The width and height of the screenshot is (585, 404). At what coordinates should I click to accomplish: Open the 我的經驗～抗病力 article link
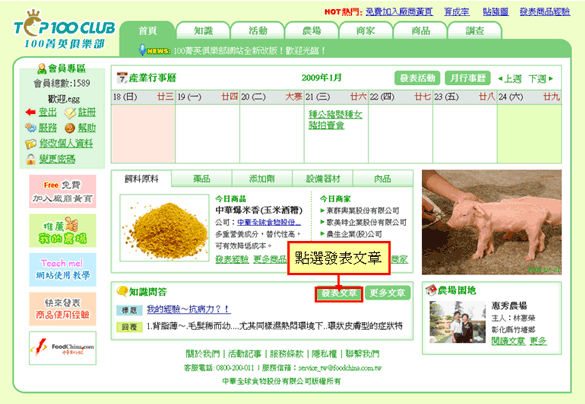click(188, 309)
